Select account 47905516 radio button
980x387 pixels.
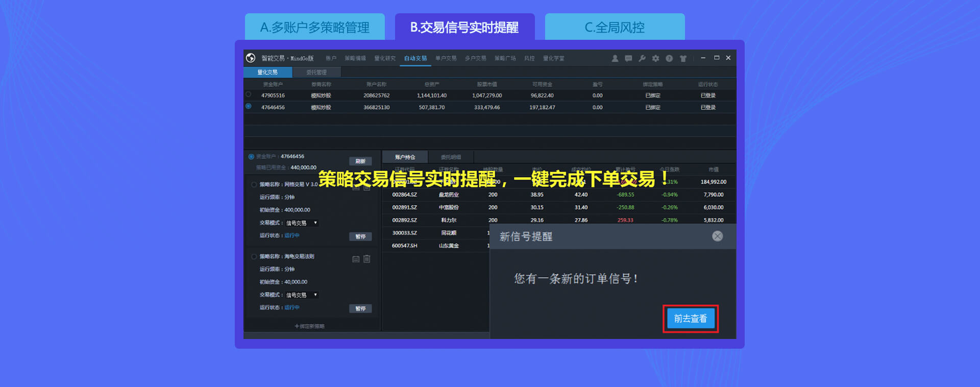tap(249, 94)
